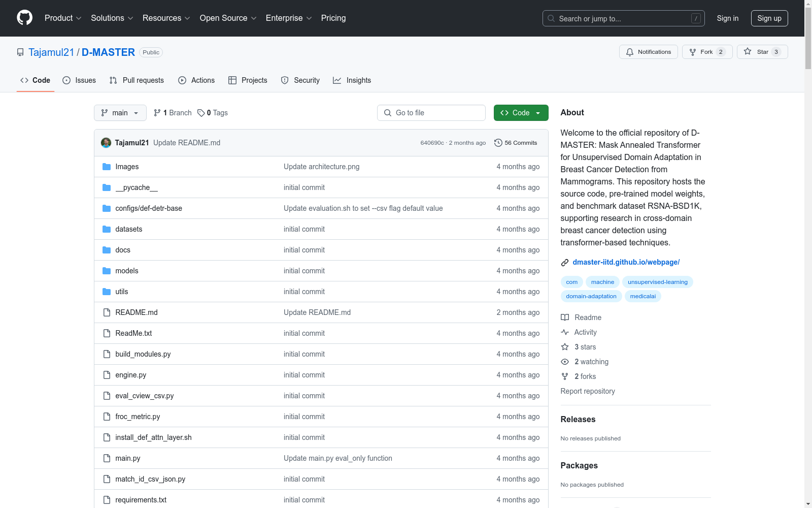This screenshot has width=812, height=508.
Task: Switch to the Actions tab
Action: (x=196, y=80)
